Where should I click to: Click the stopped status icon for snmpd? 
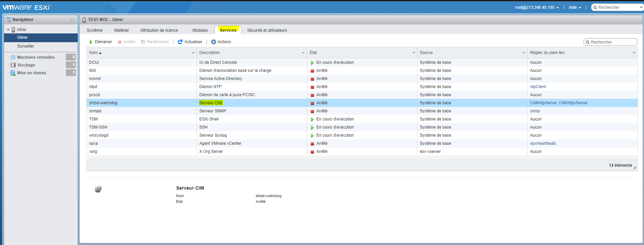tap(312, 111)
